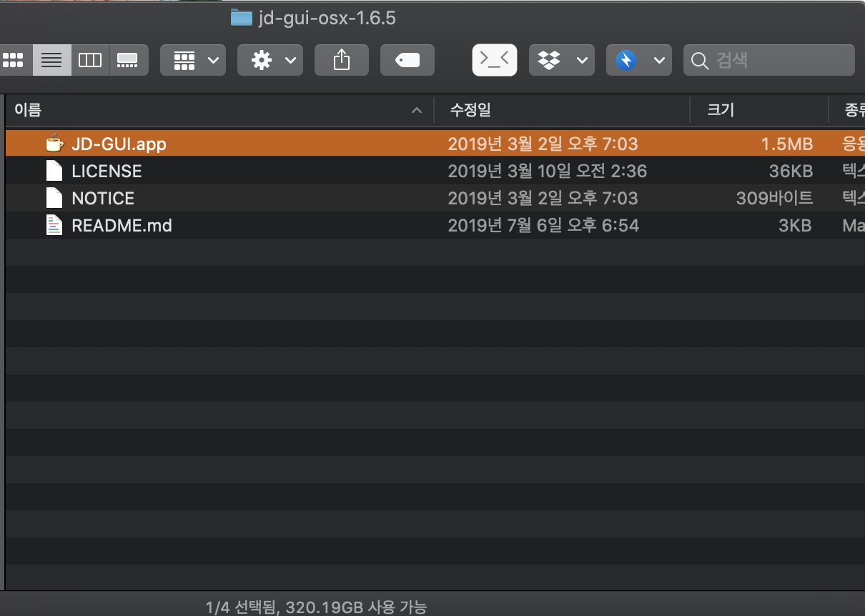Screen dimensions: 865x616
Task: Click the date 2019년 7월 6일 오후 6:54
Action: 543,226
